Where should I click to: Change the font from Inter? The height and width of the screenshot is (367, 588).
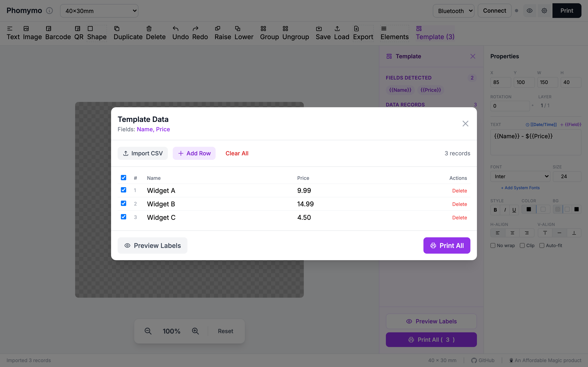pos(520,176)
